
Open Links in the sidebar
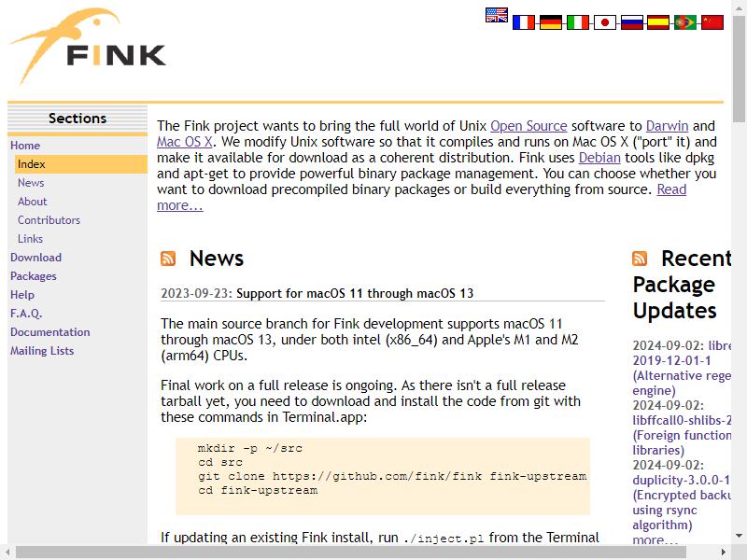[31, 239]
